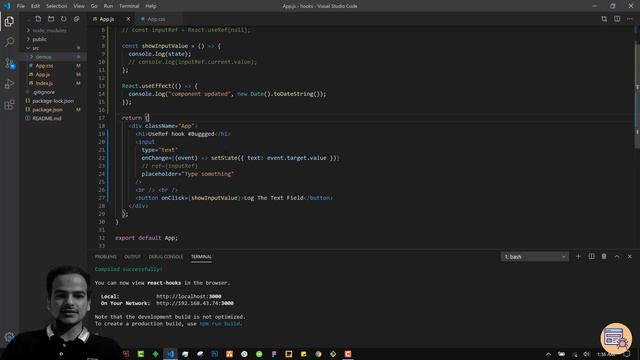Split the editor to the right
640x360 pixels.
617,19
